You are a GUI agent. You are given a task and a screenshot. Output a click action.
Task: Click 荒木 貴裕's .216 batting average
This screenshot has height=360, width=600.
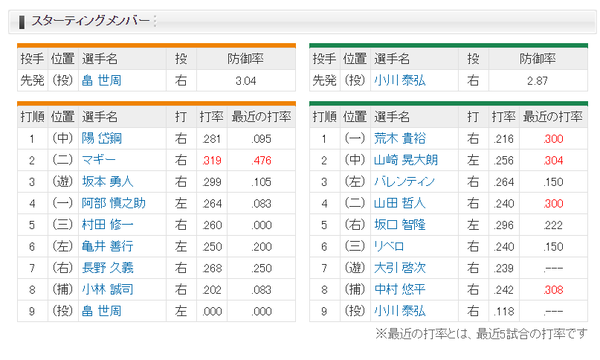tap(504, 139)
